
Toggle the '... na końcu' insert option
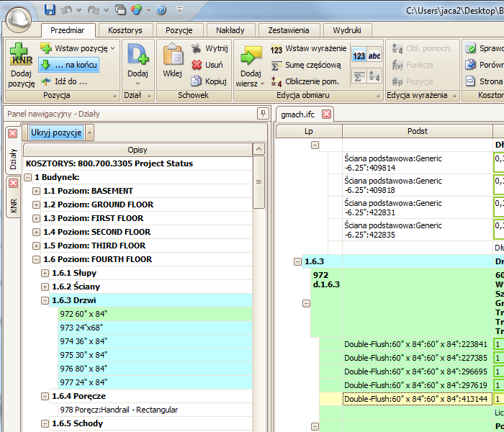point(69,65)
